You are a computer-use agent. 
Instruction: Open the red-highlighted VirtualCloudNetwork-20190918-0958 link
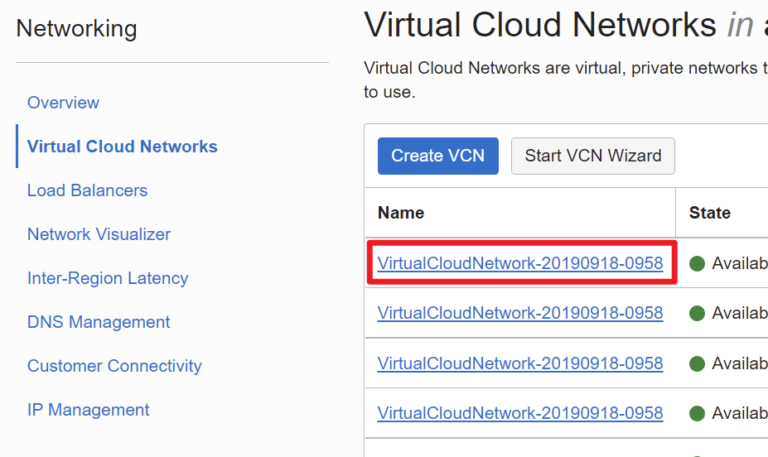pos(520,263)
